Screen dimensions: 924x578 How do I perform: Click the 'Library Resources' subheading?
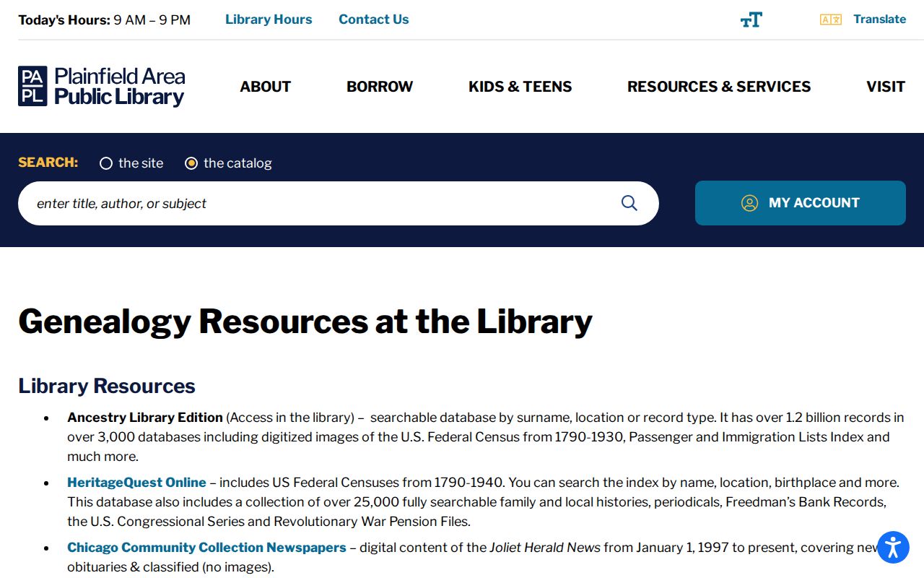[107, 386]
